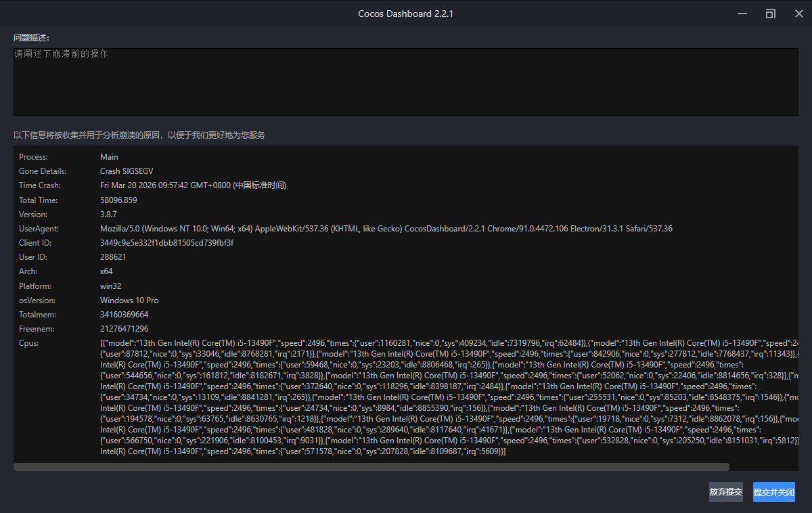
Task: Click the Cpus label
Action: click(29, 343)
